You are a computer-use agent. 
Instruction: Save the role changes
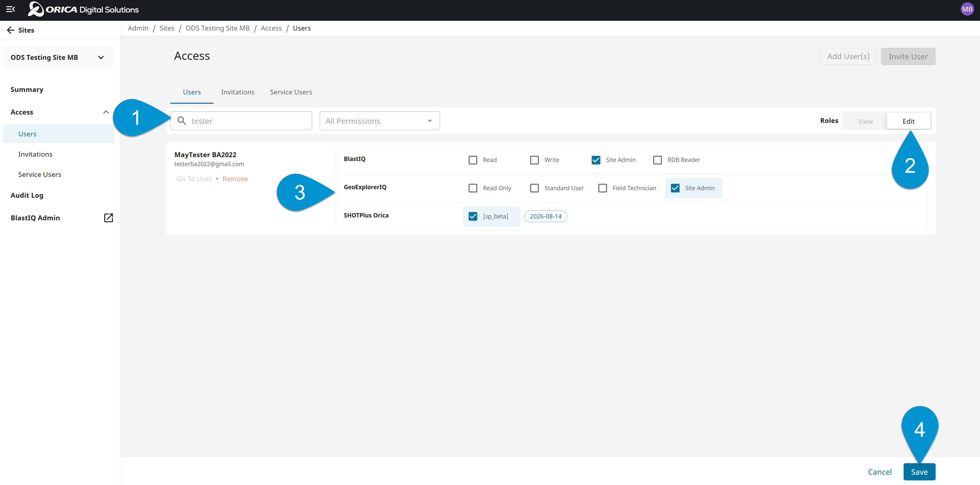[x=919, y=472]
